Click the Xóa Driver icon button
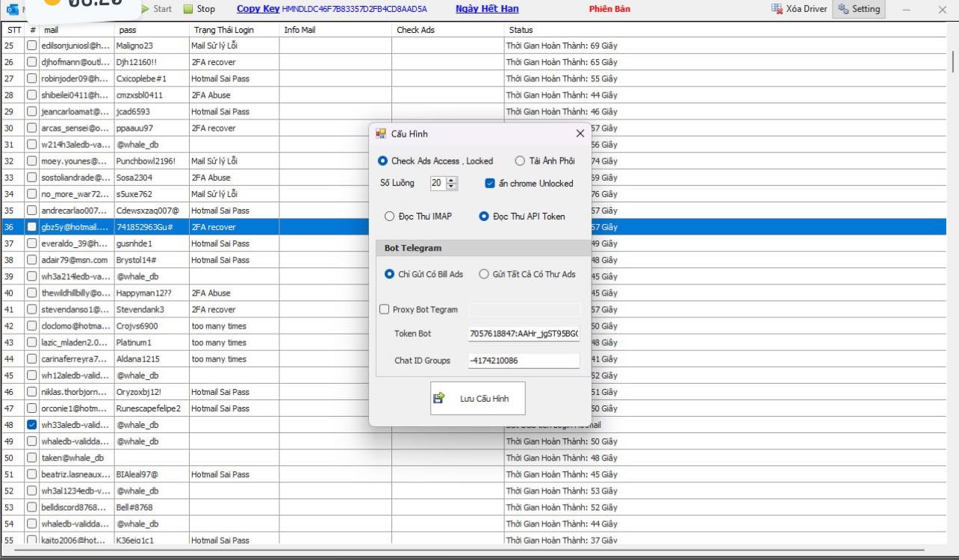The width and height of the screenshot is (959, 560). coord(778,9)
